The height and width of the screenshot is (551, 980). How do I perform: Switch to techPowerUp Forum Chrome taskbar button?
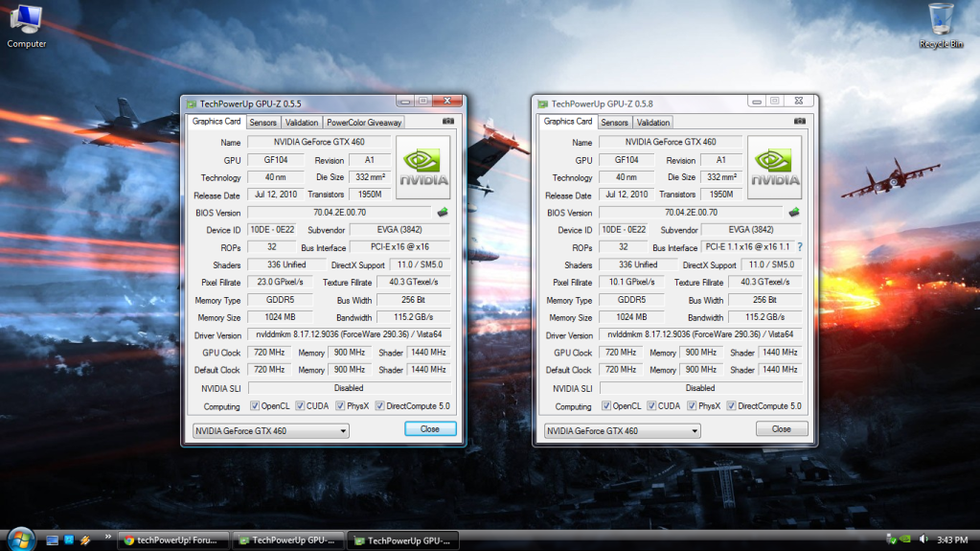point(173,540)
